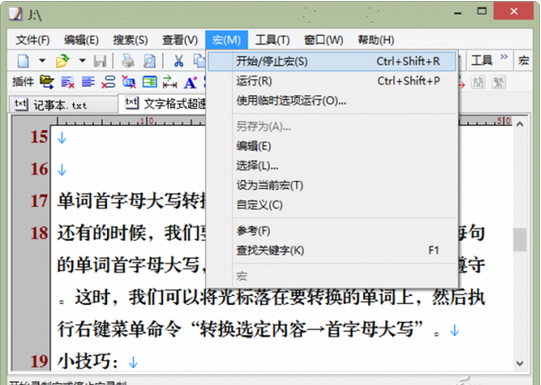Open the 编辑(E) menu in menu bar
This screenshot has height=385, width=541.
81,40
